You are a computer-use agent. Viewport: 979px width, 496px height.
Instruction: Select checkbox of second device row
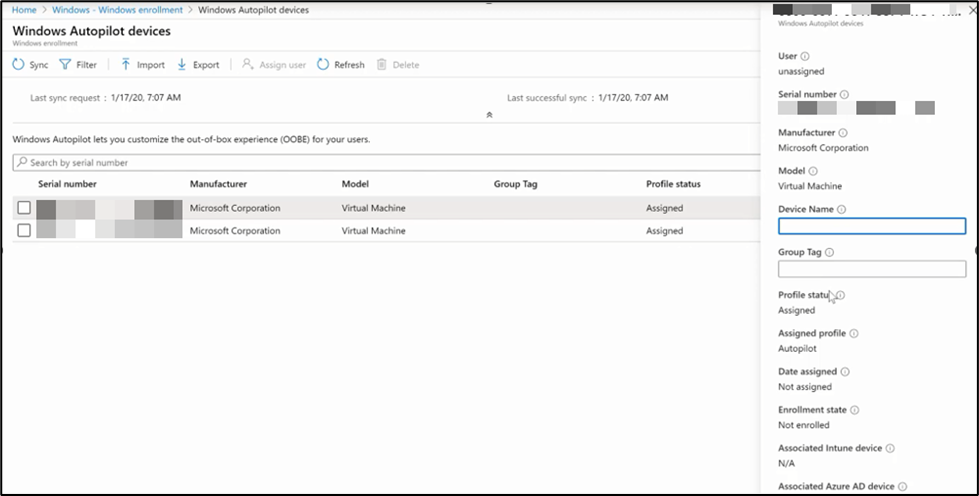point(24,230)
